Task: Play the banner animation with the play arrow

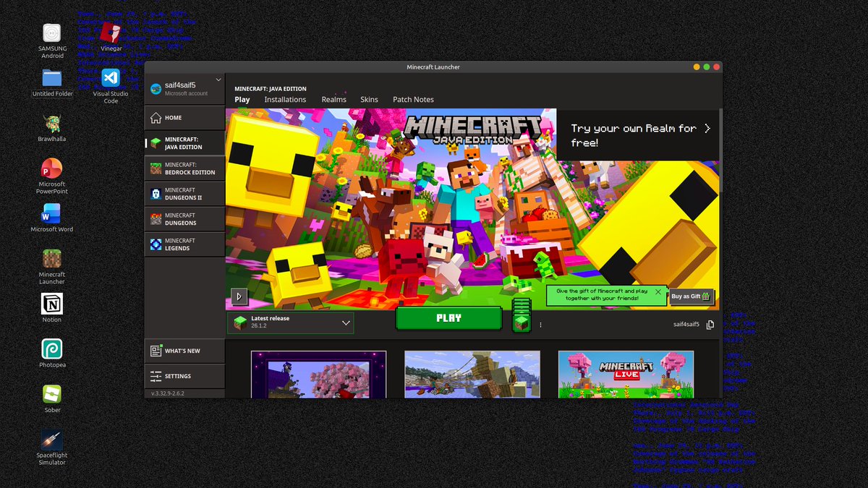Action: click(x=239, y=296)
